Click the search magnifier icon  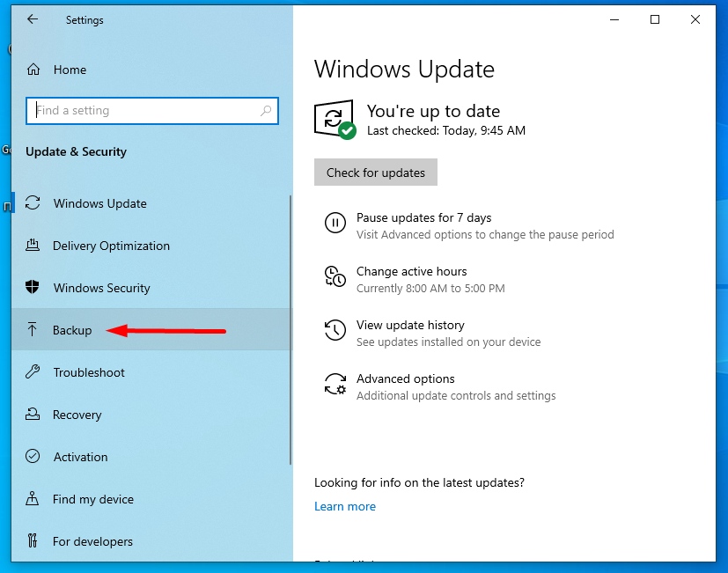[266, 111]
